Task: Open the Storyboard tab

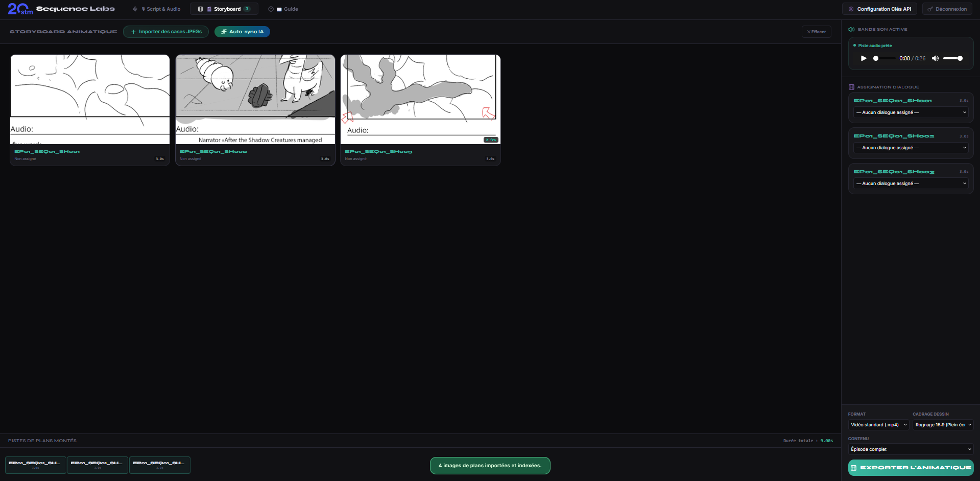Action: pos(224,9)
